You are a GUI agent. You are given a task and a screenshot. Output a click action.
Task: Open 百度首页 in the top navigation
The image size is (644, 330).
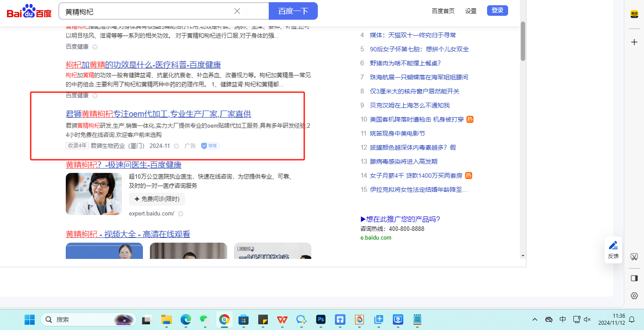tap(443, 11)
